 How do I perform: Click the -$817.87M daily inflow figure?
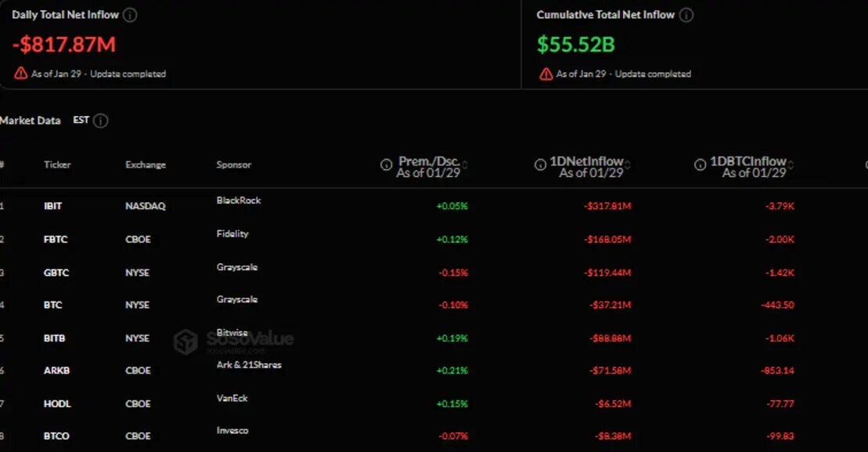click(63, 45)
